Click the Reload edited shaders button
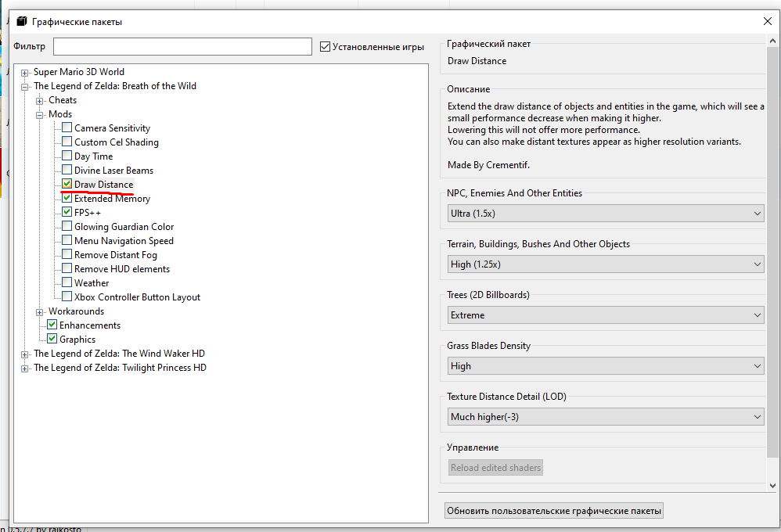Screen dimensions: 781x532 pyautogui.click(x=495, y=467)
